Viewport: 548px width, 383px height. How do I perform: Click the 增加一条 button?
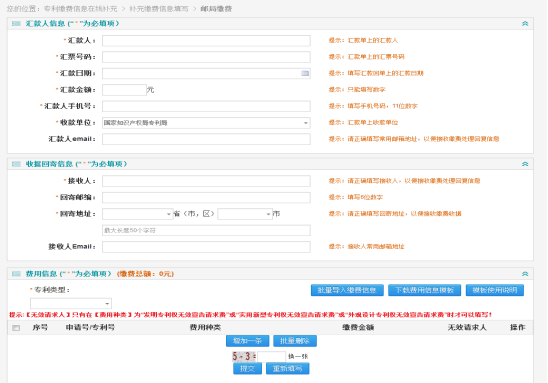tap(247, 341)
